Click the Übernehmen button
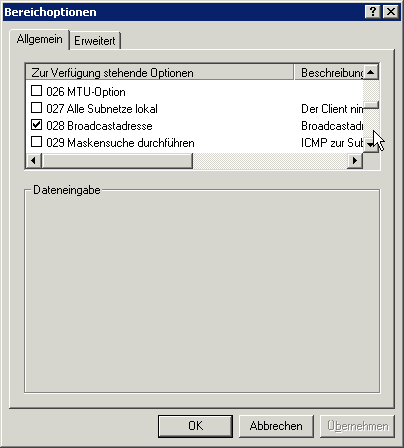Image resolution: width=404 pixels, height=448 pixels. (x=357, y=426)
